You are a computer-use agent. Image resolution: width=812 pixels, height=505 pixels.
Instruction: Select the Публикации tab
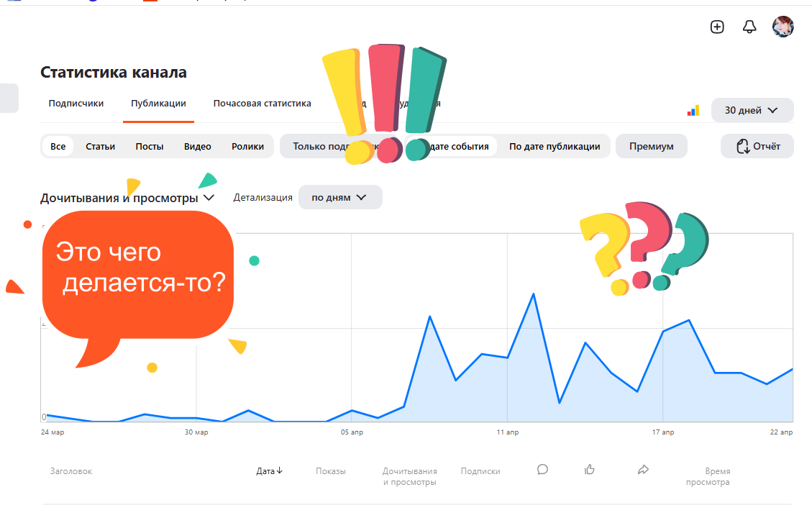pos(158,103)
